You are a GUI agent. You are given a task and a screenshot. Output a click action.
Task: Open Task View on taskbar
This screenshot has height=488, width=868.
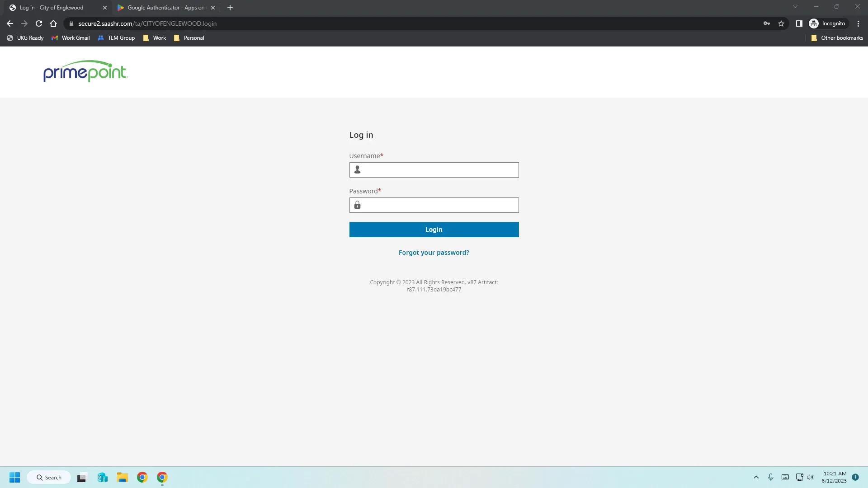(82, 477)
